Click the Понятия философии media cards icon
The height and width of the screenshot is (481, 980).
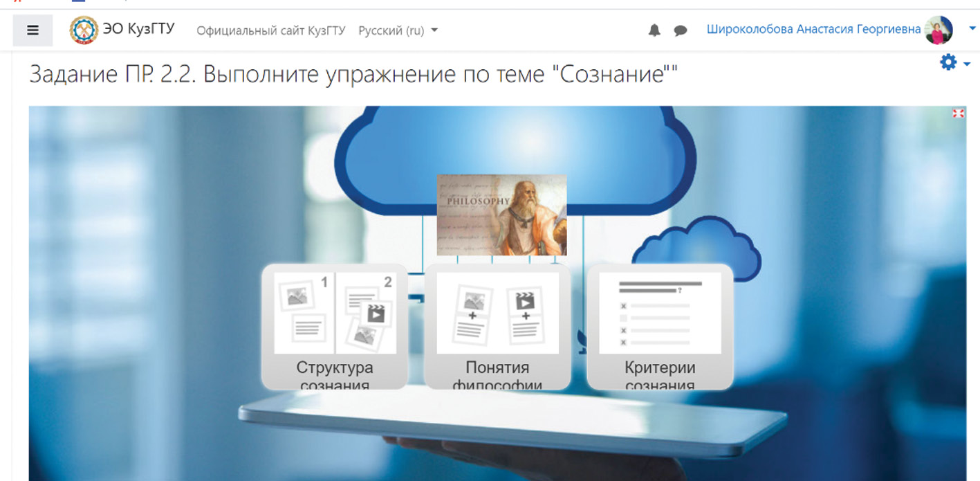tap(497, 313)
